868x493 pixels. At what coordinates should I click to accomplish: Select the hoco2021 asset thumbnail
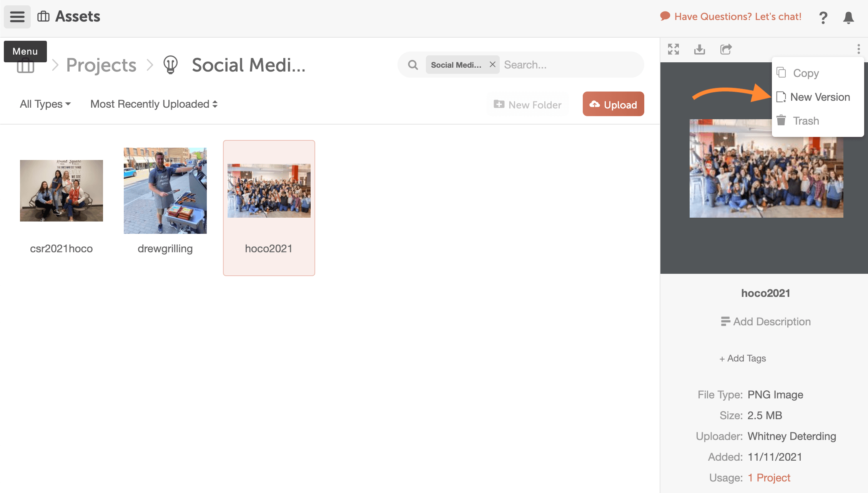(269, 190)
